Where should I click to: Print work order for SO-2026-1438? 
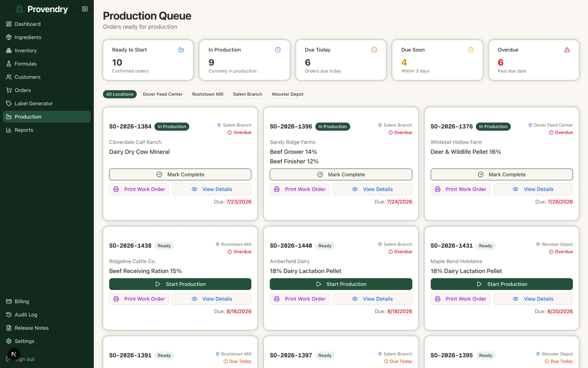[139, 299]
